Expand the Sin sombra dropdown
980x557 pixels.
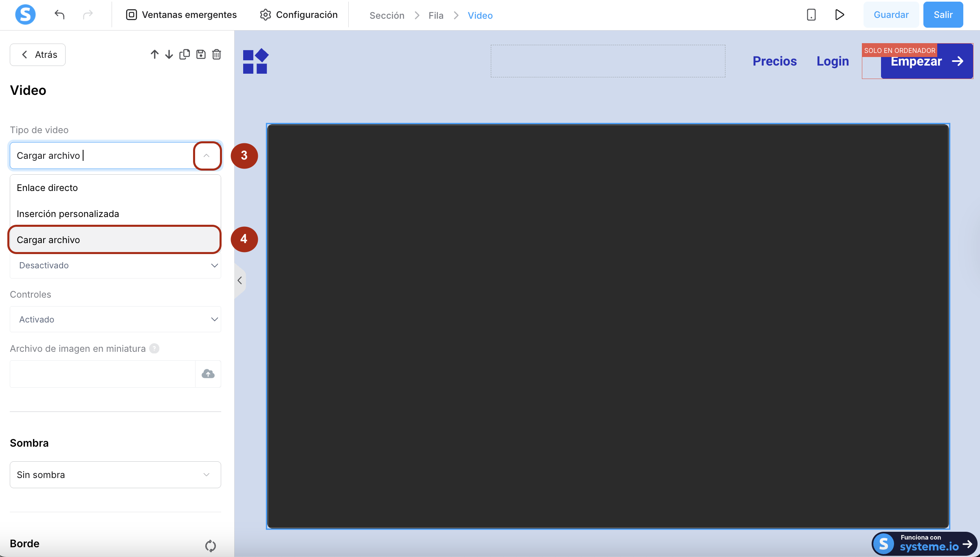pyautogui.click(x=115, y=475)
